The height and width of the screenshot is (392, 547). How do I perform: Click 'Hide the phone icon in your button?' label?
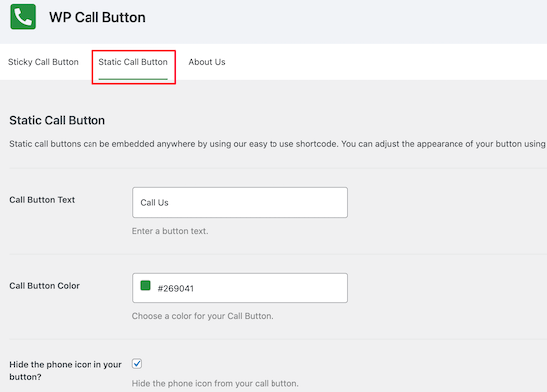66,371
